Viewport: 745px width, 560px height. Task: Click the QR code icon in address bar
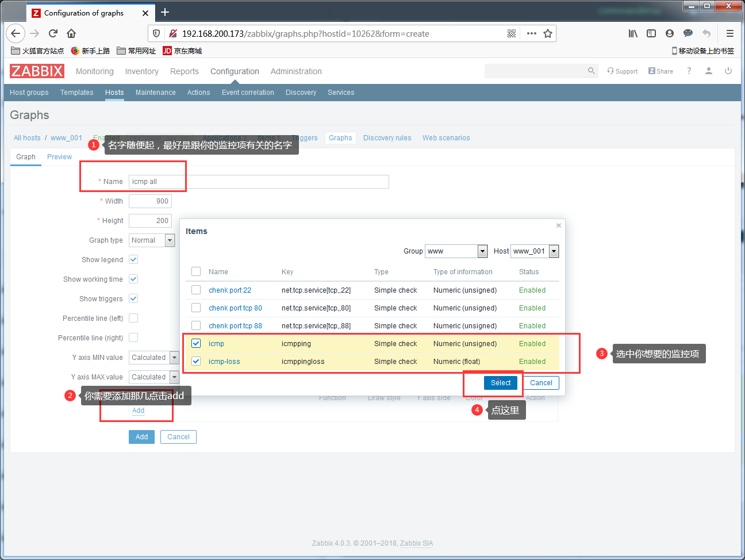[512, 33]
